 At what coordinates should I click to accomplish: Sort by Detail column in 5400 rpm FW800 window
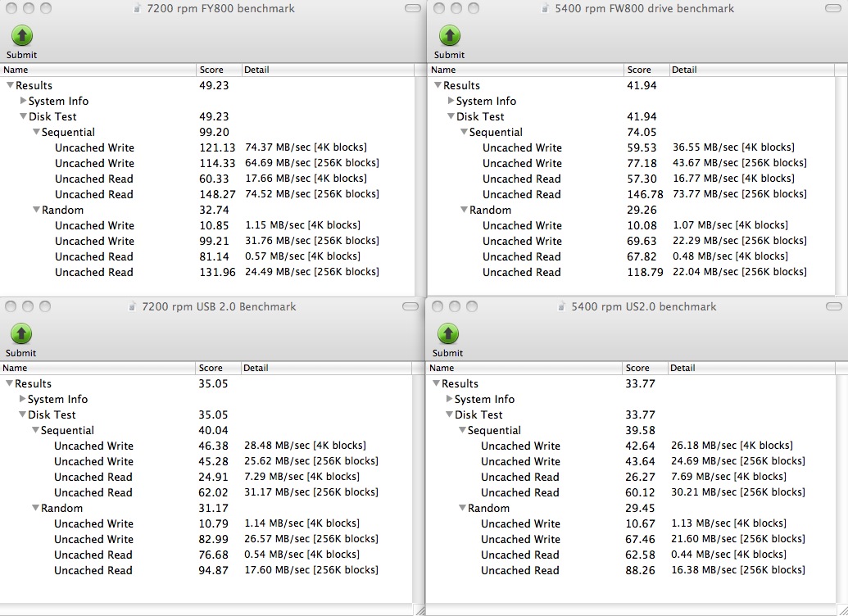751,70
